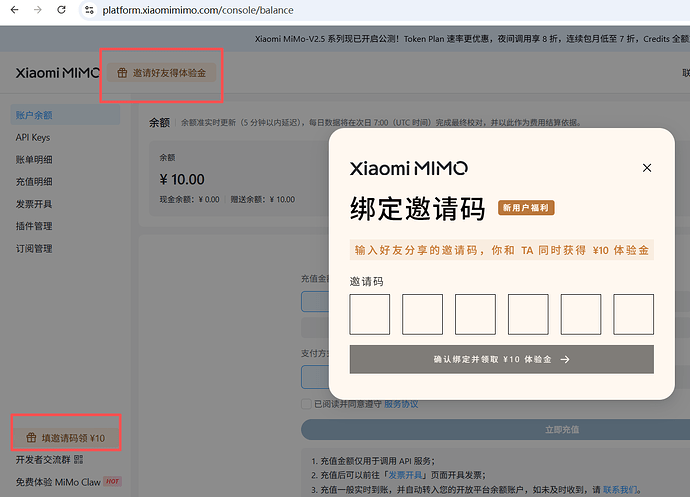The width and height of the screenshot is (690, 497).
Task: Click the Xiaomi MiMo logo inside the dialog
Action: tap(409, 168)
